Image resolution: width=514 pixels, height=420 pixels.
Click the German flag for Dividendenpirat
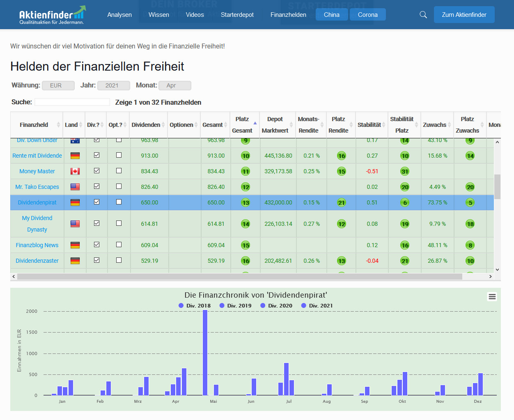75,202
